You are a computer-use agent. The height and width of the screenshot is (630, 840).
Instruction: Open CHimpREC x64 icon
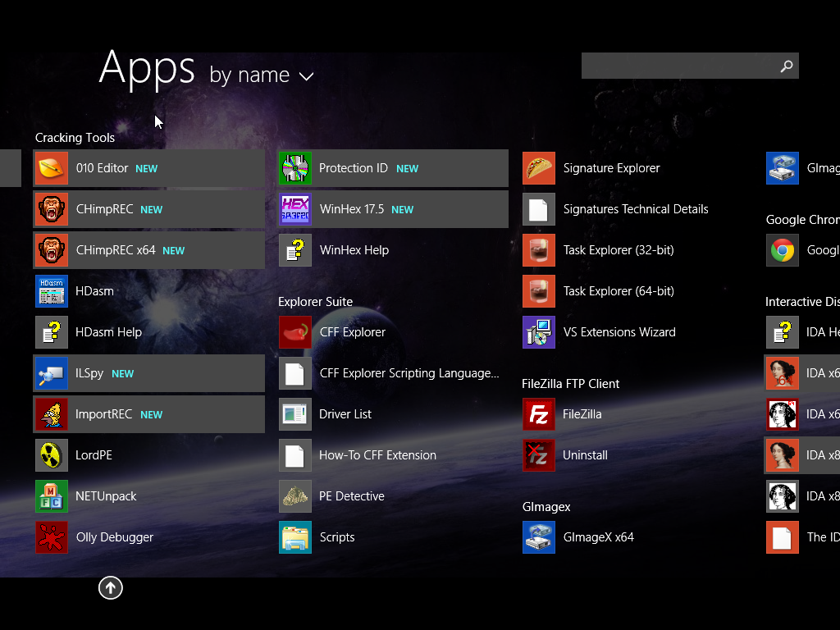pos(52,250)
